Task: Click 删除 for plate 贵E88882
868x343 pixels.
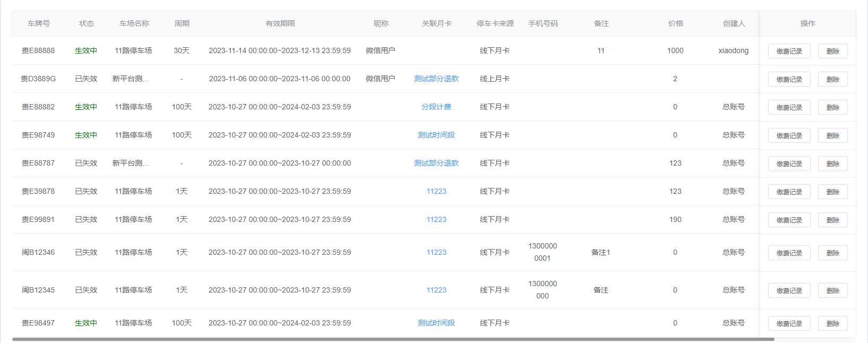Action: click(832, 107)
